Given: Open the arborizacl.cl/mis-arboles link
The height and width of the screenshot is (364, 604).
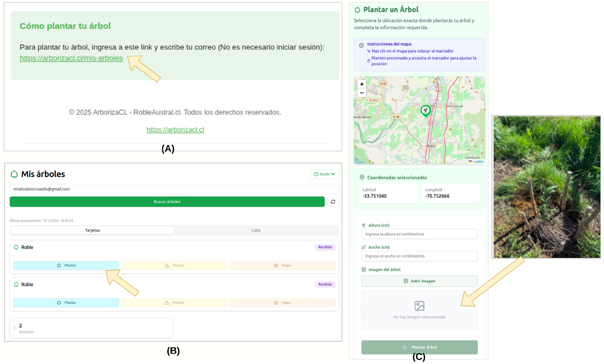Looking at the screenshot, I should 71,58.
